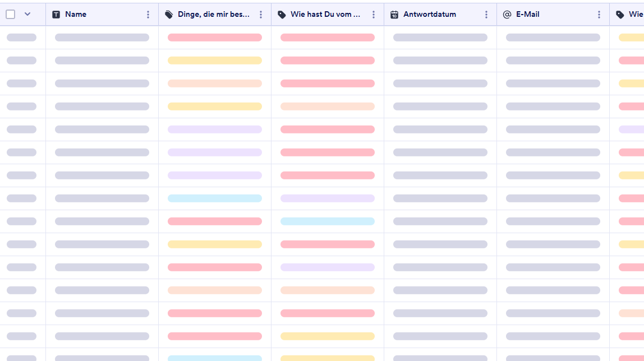
Task: Open 'Wie hast Du vom' column options menu
Action: pos(374,15)
